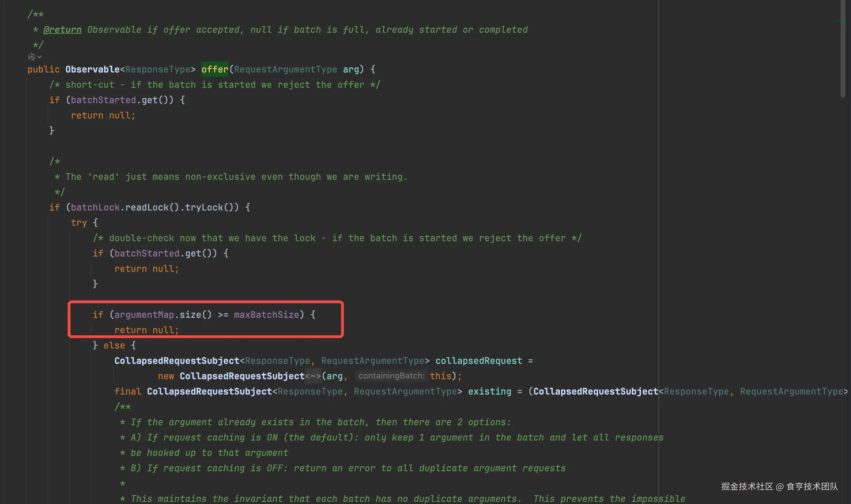Click maxBatchSize in the boxed condition

pos(266,315)
